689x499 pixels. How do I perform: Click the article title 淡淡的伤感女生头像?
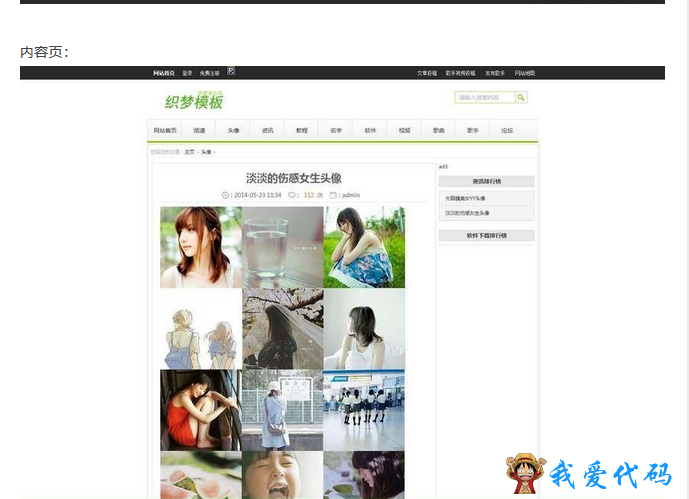point(294,178)
